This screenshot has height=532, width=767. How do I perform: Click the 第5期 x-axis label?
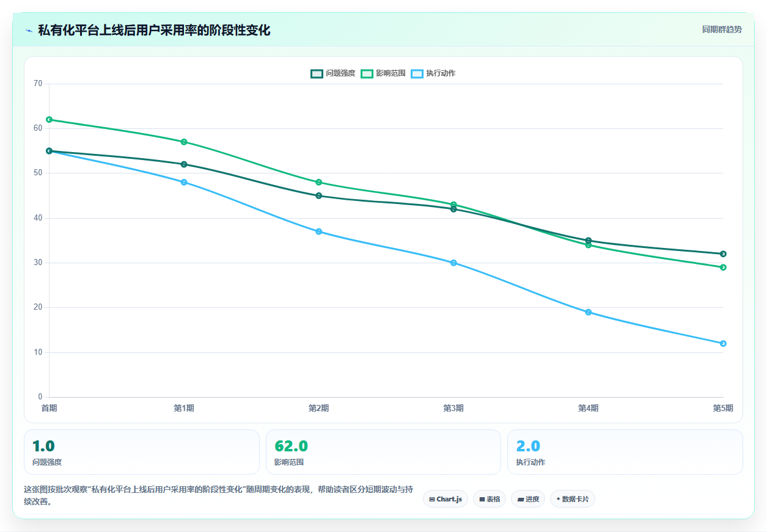click(723, 409)
